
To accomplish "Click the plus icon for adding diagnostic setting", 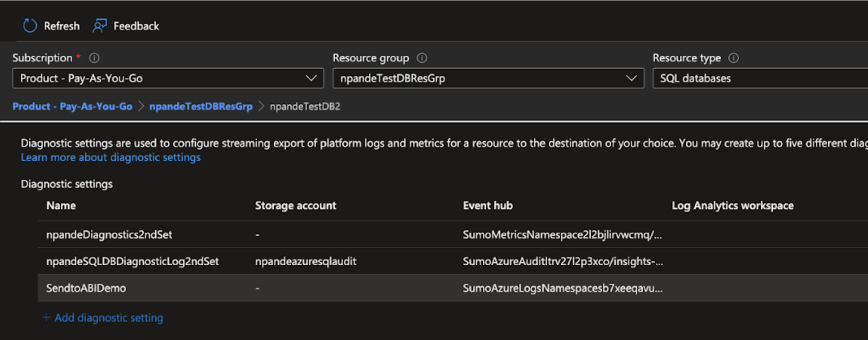I will coord(46,318).
